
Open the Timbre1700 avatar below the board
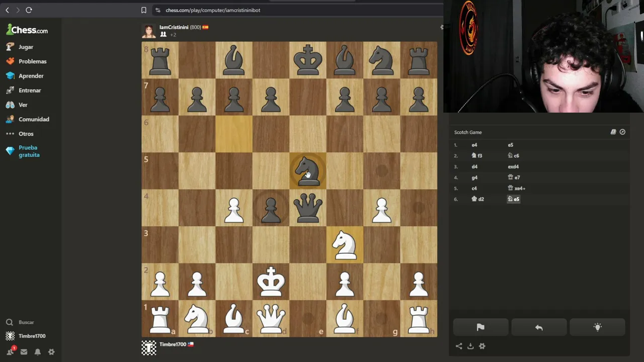tap(149, 348)
